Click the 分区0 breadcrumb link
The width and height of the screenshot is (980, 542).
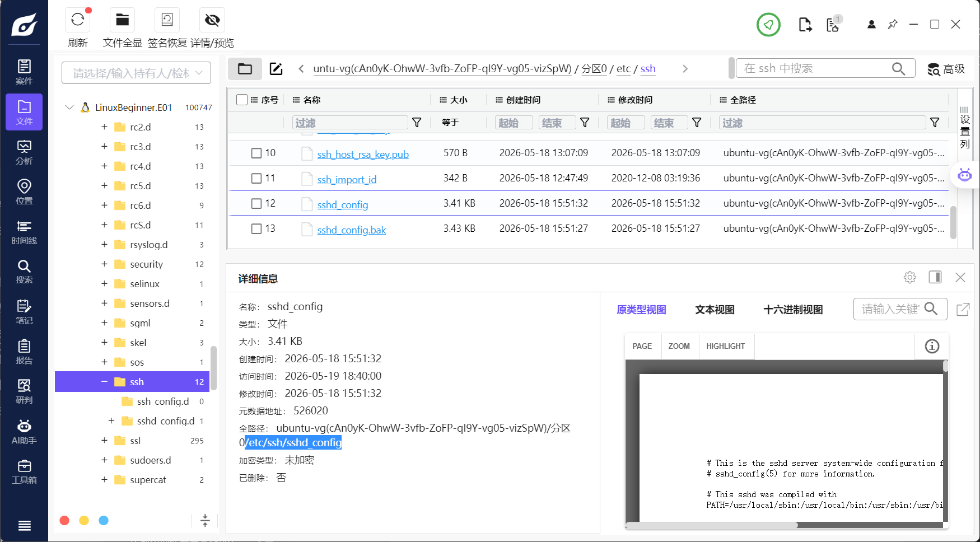coord(594,69)
